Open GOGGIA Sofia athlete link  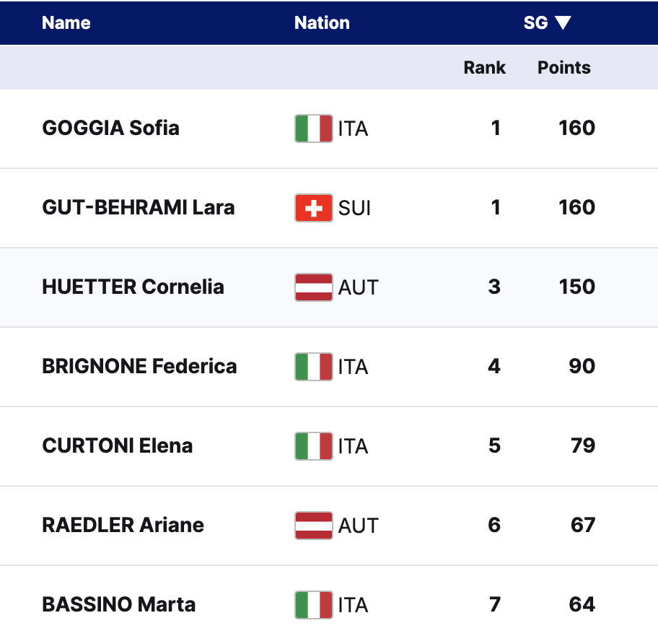tap(110, 129)
